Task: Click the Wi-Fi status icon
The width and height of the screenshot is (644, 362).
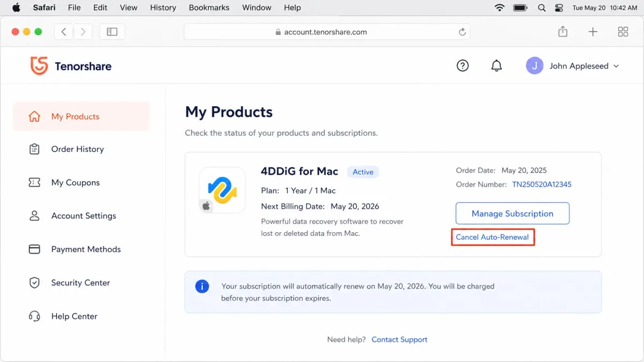Action: pos(500,8)
